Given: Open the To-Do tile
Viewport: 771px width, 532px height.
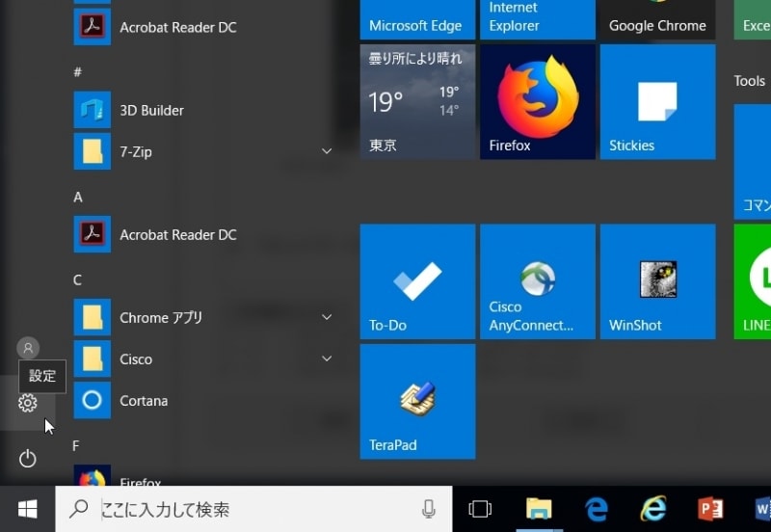Looking at the screenshot, I should 417,281.
